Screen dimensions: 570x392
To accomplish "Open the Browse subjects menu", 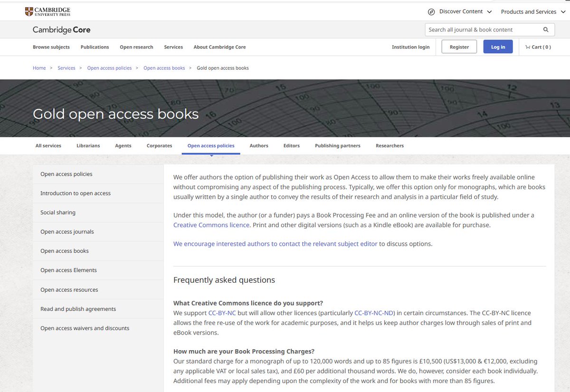I will 51,47.
